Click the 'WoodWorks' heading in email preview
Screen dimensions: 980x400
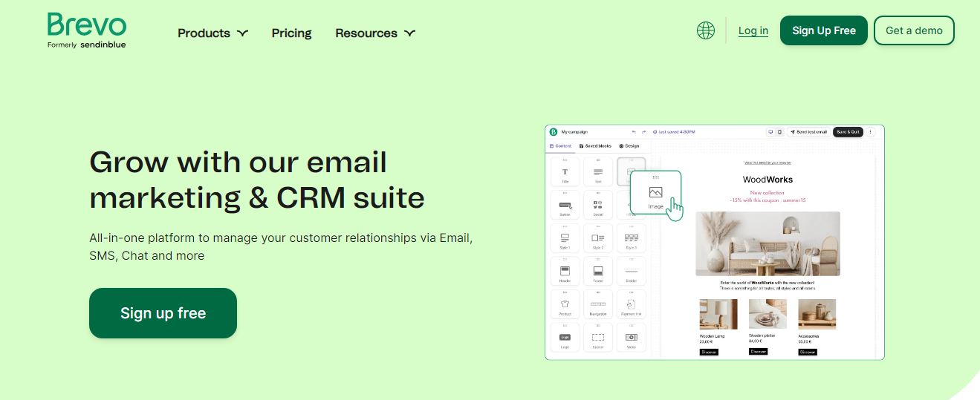[x=768, y=180]
